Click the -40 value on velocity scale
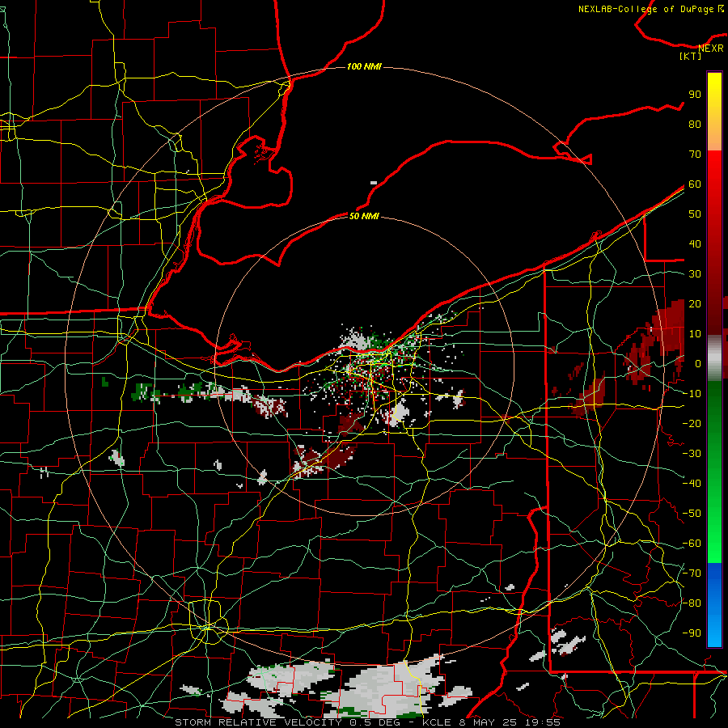The image size is (728, 728). pyautogui.click(x=692, y=484)
